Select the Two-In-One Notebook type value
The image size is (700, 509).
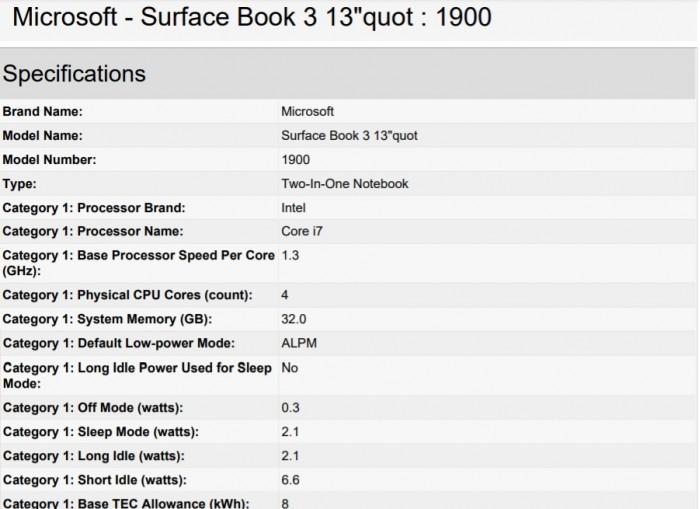point(345,184)
